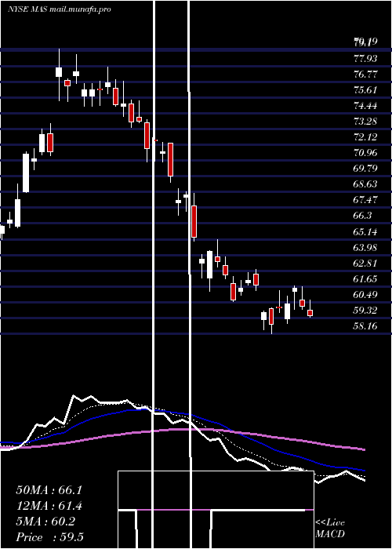The image size is (392, 549).
Task: Select the 72.12 price label
Action: pos(365,137)
